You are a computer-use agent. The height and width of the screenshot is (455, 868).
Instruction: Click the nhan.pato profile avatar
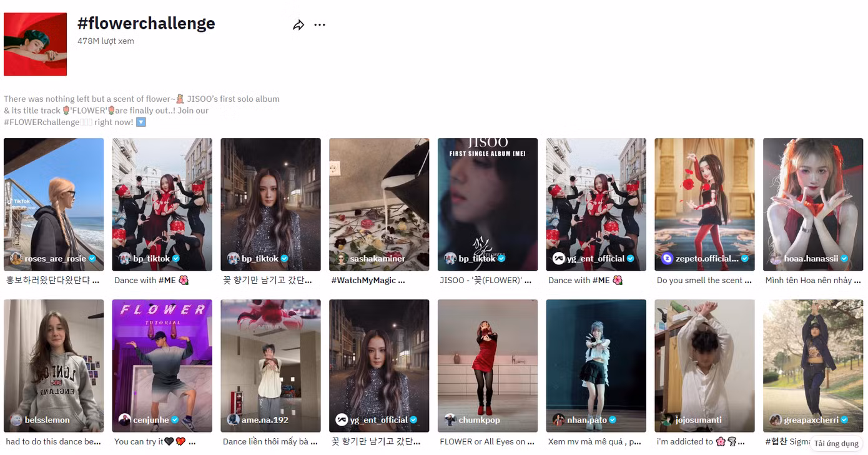pos(559,420)
